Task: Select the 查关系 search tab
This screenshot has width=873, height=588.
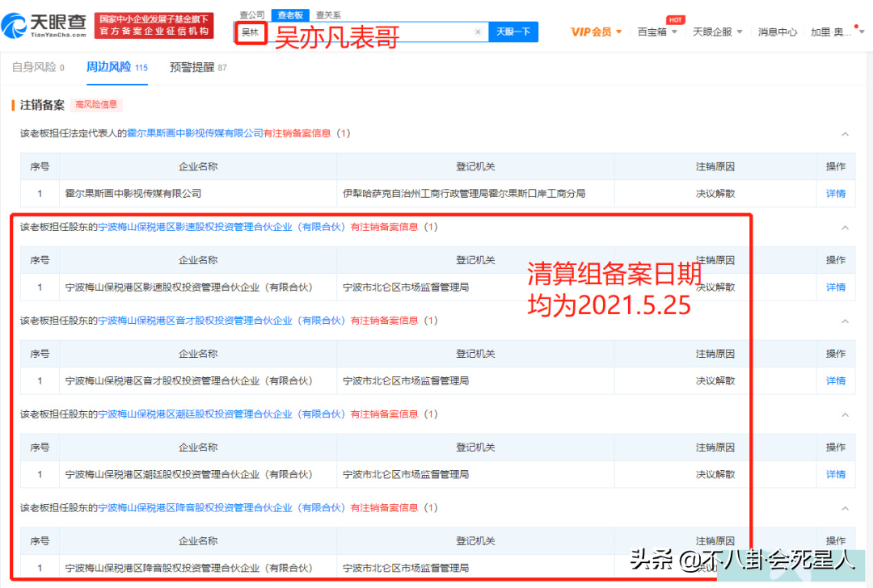Action: coord(327,15)
